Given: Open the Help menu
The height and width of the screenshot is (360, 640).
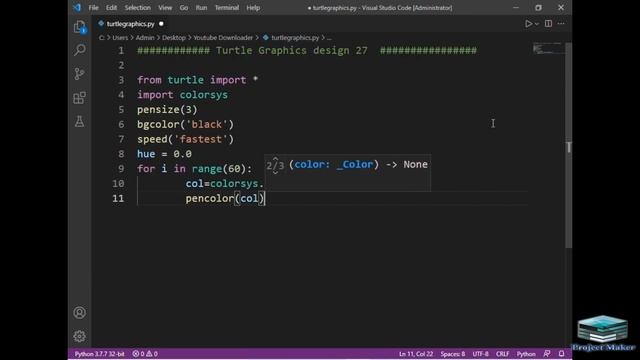Looking at the screenshot, I should pyautogui.click(x=253, y=8).
